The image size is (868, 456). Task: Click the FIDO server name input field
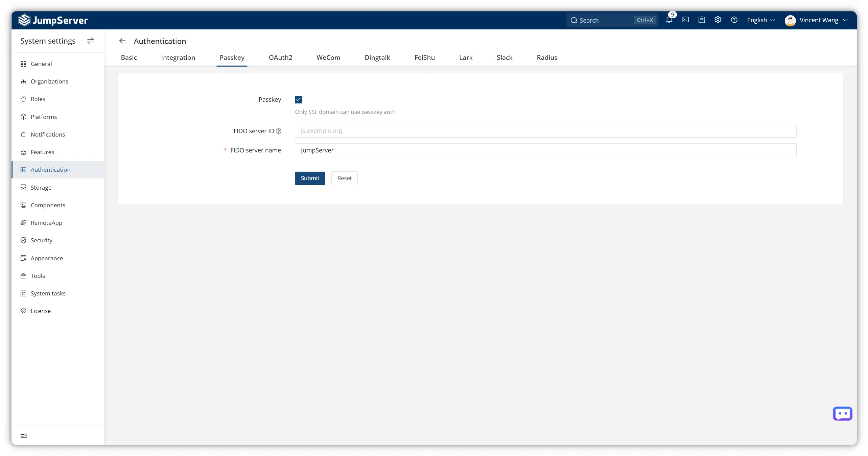[545, 150]
